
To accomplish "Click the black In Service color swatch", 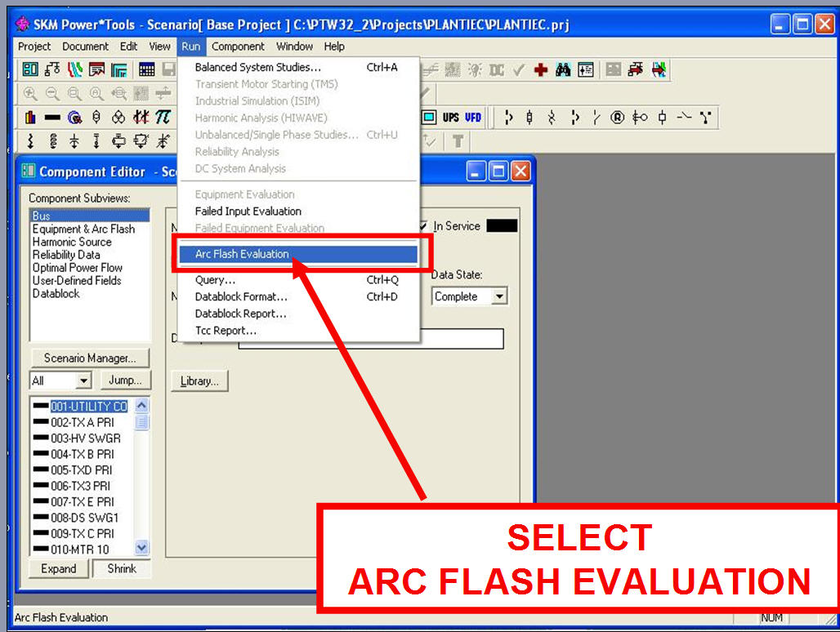I will coord(502,226).
